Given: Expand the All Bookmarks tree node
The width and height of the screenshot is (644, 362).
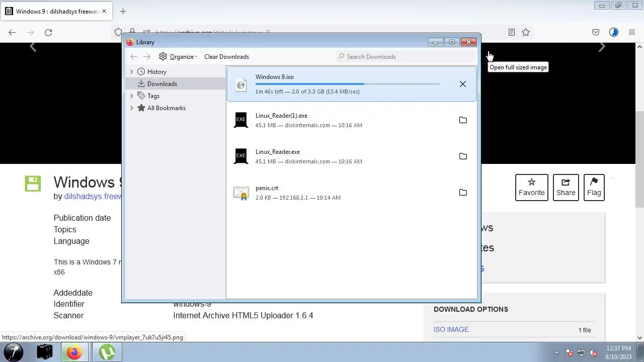Looking at the screenshot, I should pos(132,108).
